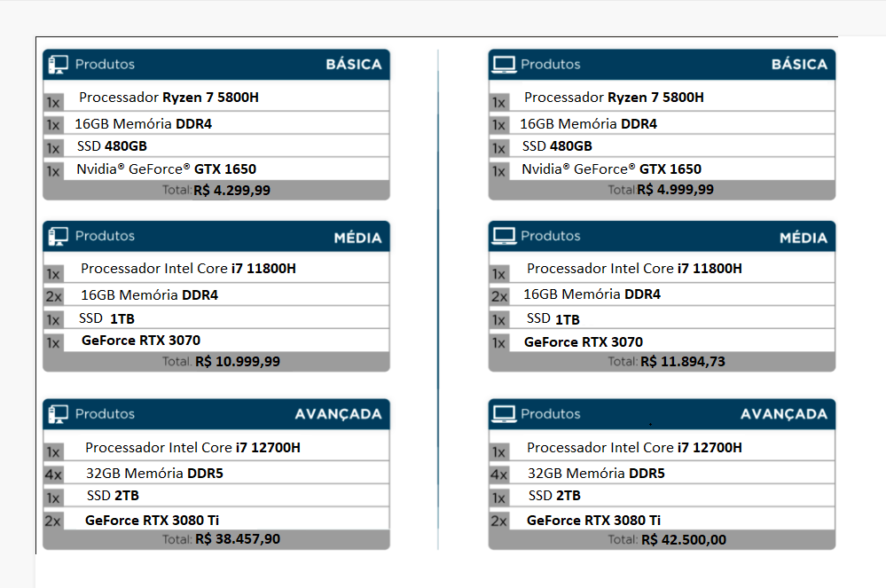Image resolution: width=886 pixels, height=588 pixels.
Task: Click the desktop computer icon in the R$ 38.457,90 card
Action: [58, 414]
